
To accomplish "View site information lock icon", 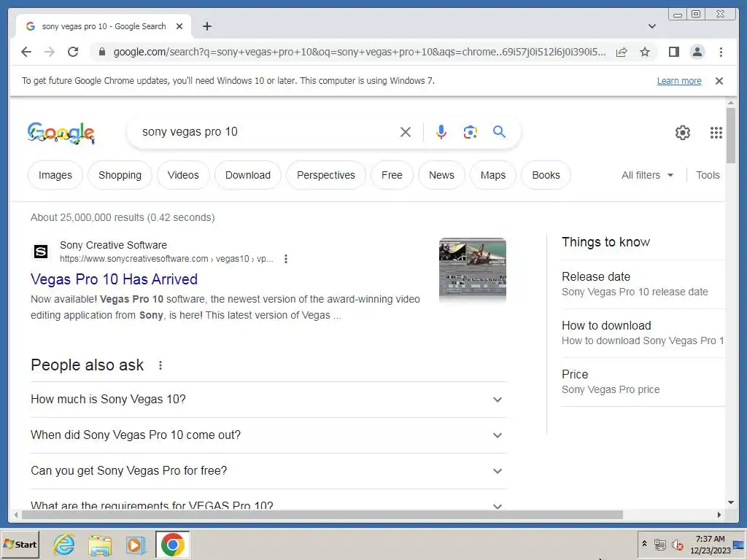I will (101, 52).
